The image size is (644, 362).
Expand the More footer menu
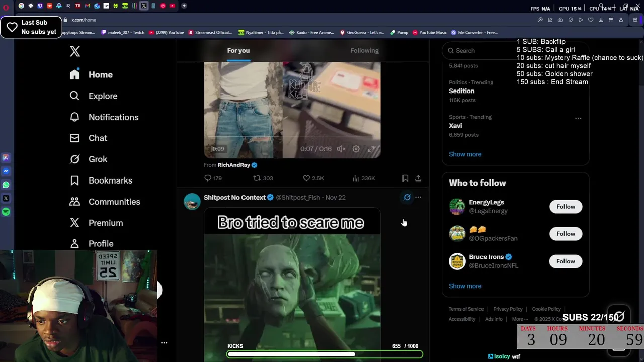520,319
